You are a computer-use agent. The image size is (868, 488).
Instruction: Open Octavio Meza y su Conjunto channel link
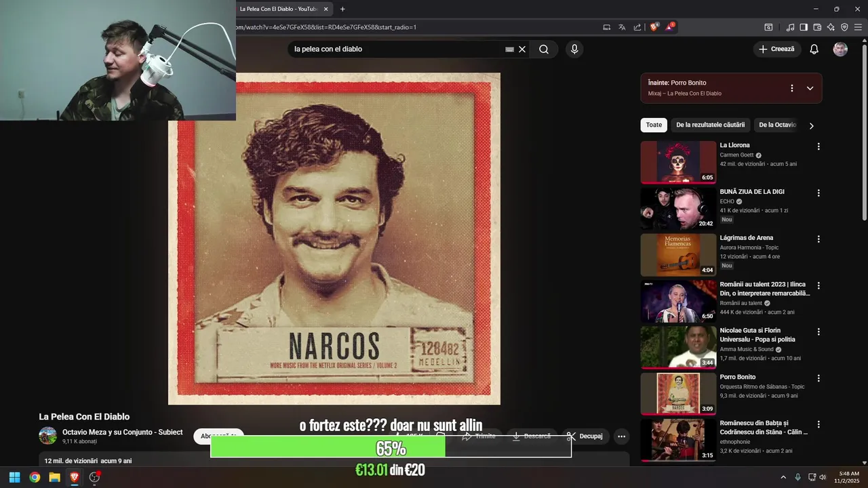pos(122,432)
